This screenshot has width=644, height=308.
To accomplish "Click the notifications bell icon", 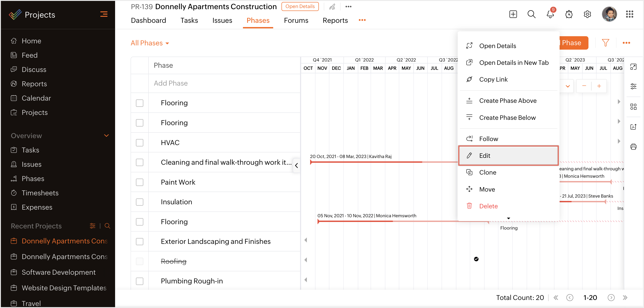I will (550, 14).
